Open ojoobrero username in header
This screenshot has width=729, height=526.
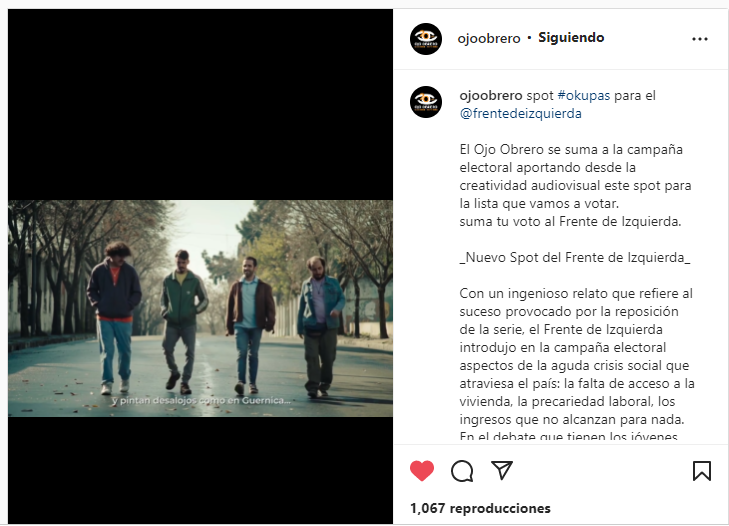tap(489, 38)
